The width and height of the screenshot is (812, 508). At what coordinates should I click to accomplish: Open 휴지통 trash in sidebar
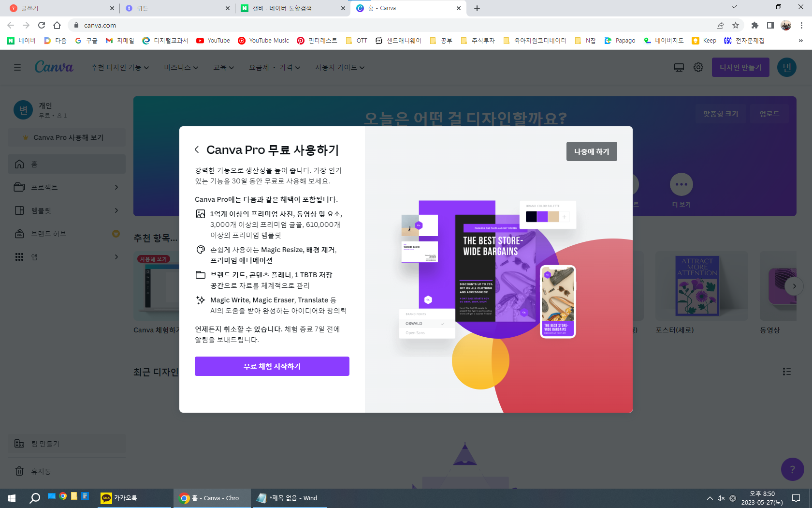click(x=67, y=471)
